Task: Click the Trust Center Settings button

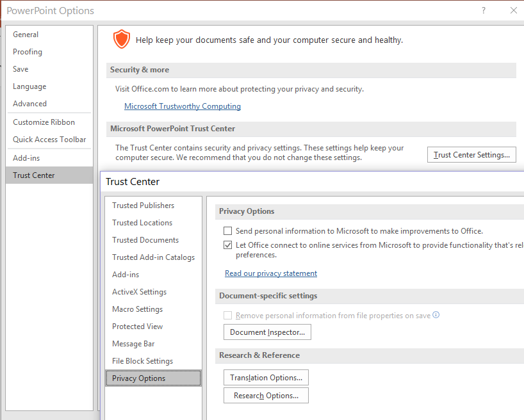Action: pos(471,155)
